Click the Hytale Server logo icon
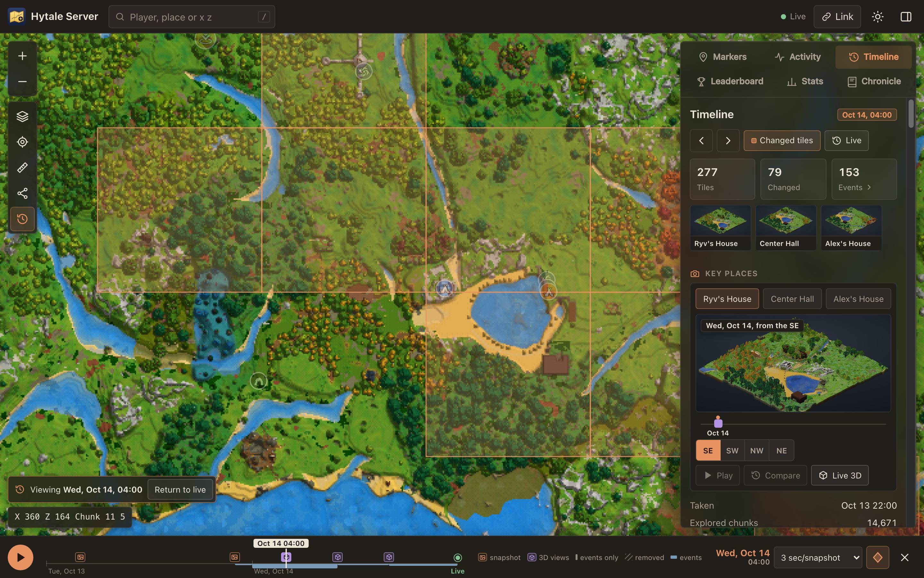The height and width of the screenshot is (578, 924). point(17,16)
